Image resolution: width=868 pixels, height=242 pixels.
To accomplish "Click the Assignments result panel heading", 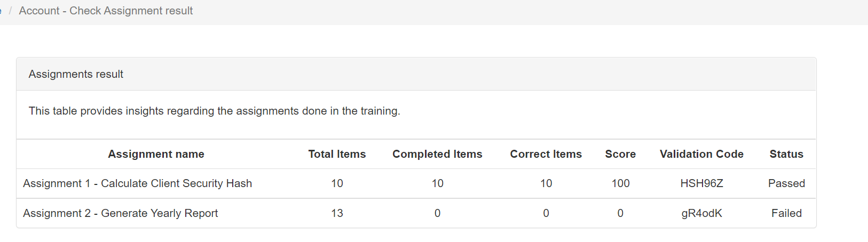I will tap(76, 74).
